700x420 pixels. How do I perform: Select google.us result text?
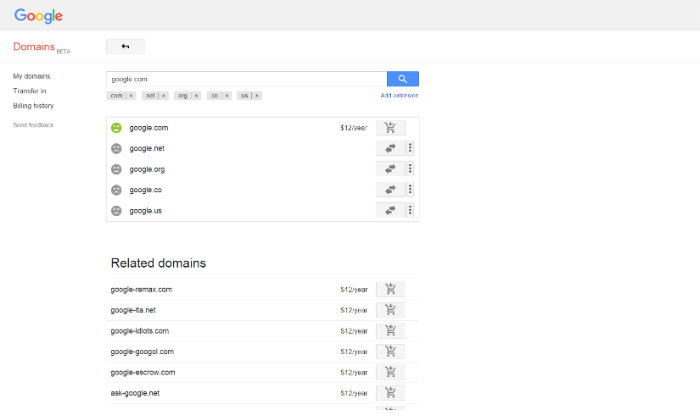coord(146,211)
